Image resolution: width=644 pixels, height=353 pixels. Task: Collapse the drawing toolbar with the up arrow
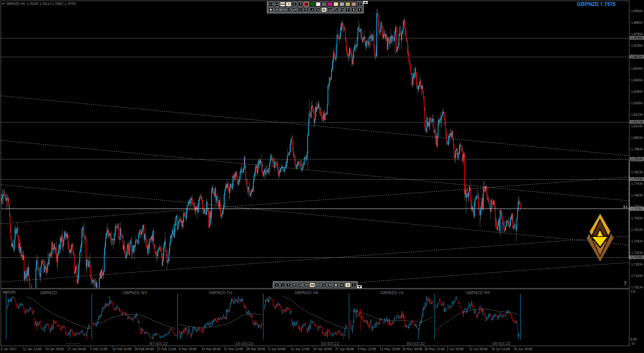[365, 2]
